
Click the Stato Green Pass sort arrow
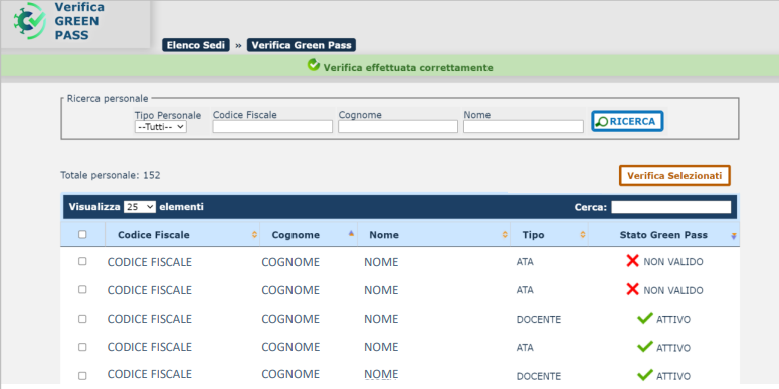click(734, 236)
